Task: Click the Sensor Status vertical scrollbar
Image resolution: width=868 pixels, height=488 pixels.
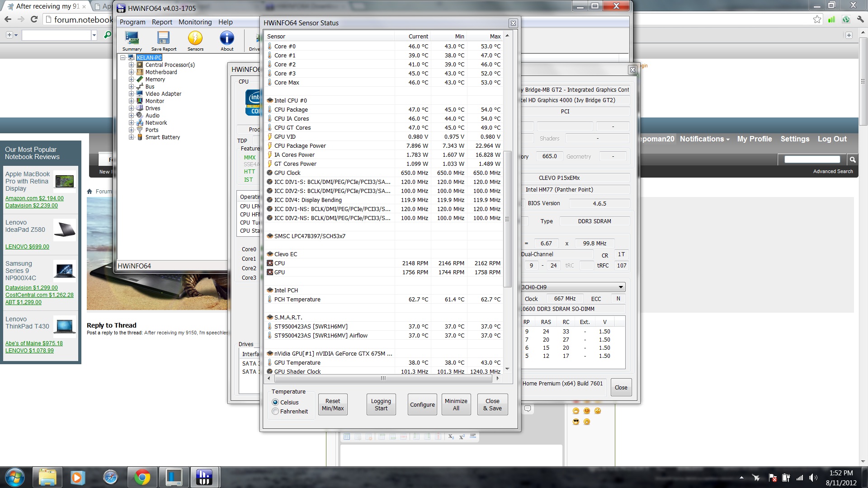Action: tap(507, 219)
